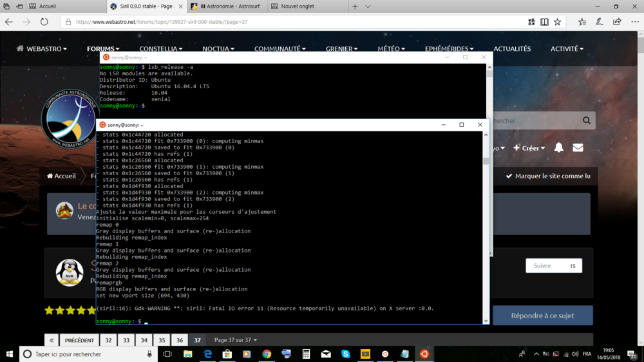644x362 pixels.
Task: Click the PRÉCÉDENT pagination button
Action: [79, 340]
